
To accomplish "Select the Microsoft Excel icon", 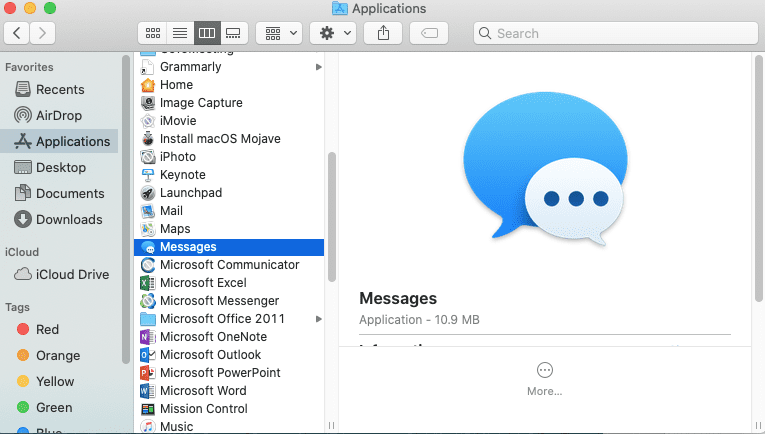I will point(148,283).
